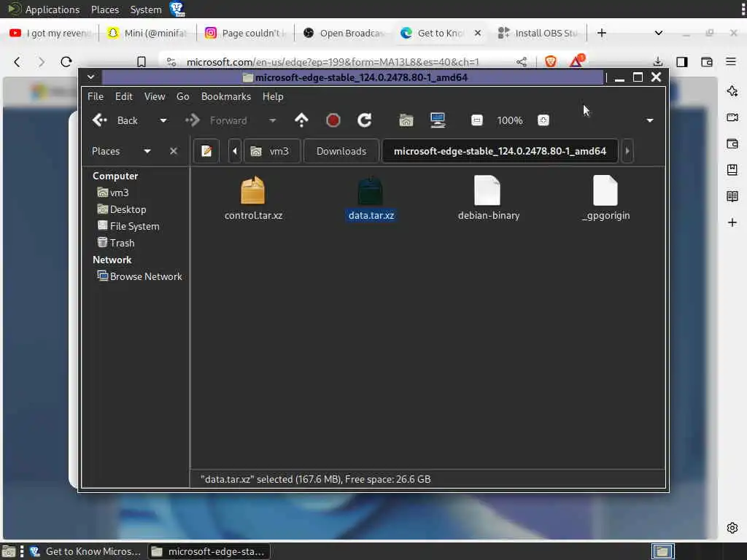Switch to the 'Get to Know Micros...' taskbar window

click(85, 551)
